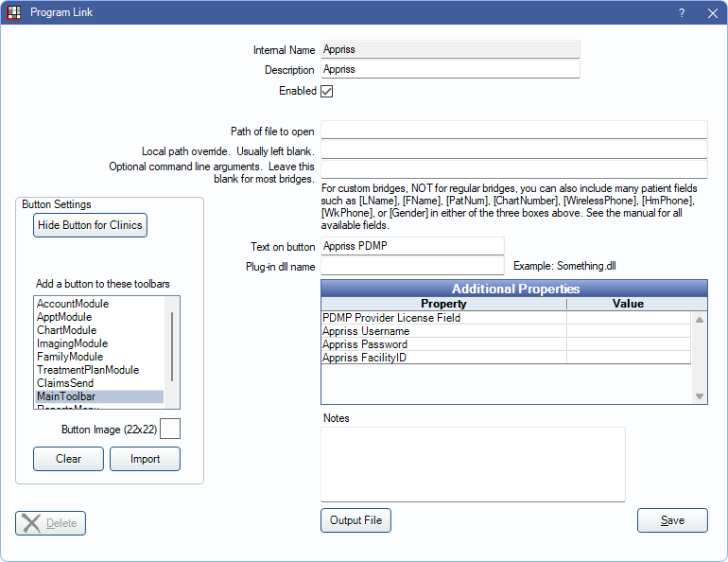Screen dimensions: 728x562
Task: Select PDMP Provider License Field row
Action: 506,318
